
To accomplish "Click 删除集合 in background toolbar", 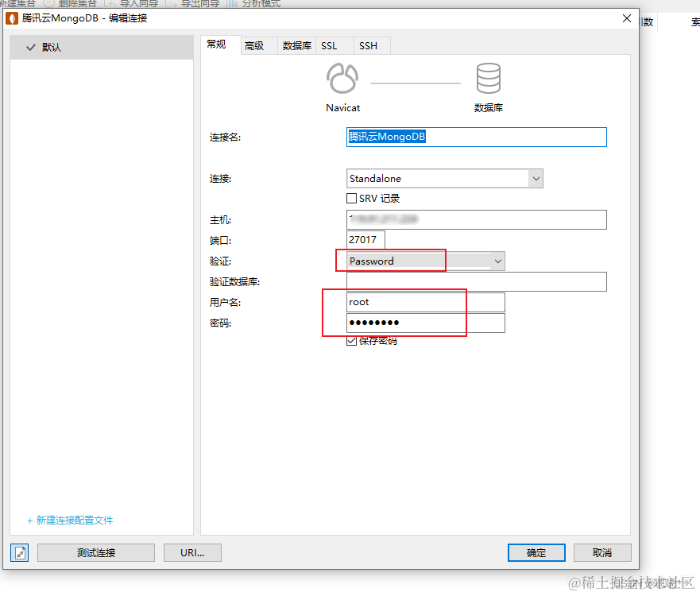I will 70,3.
